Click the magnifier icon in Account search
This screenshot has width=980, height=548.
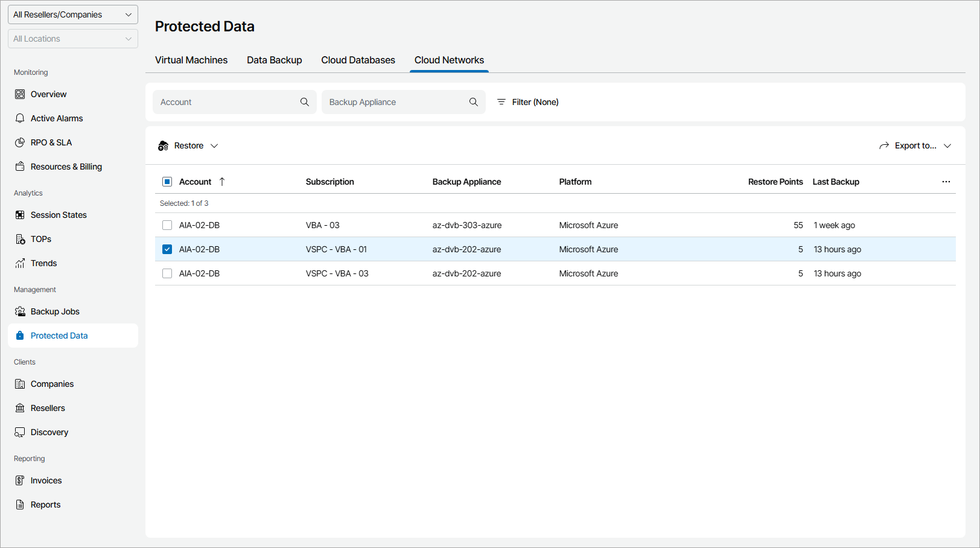click(305, 102)
